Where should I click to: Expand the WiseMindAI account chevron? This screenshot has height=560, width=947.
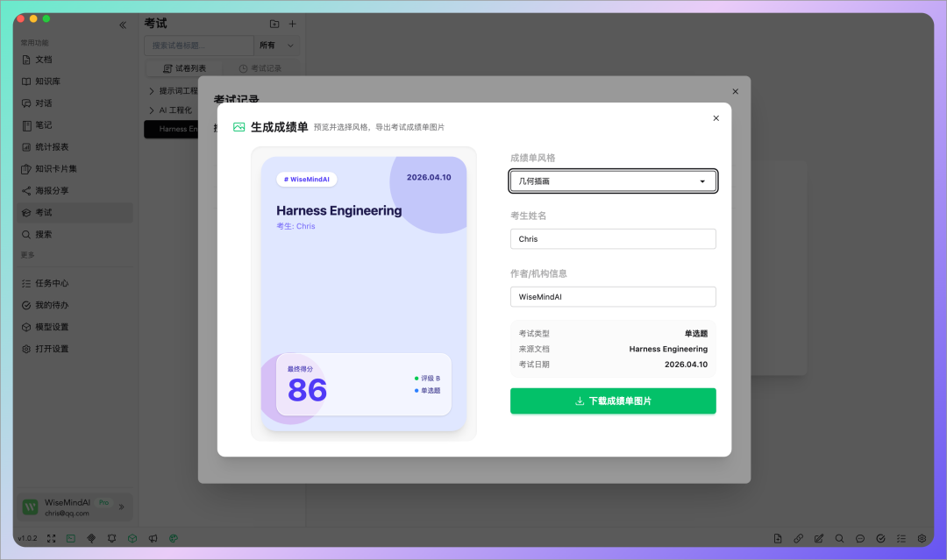coord(121,507)
